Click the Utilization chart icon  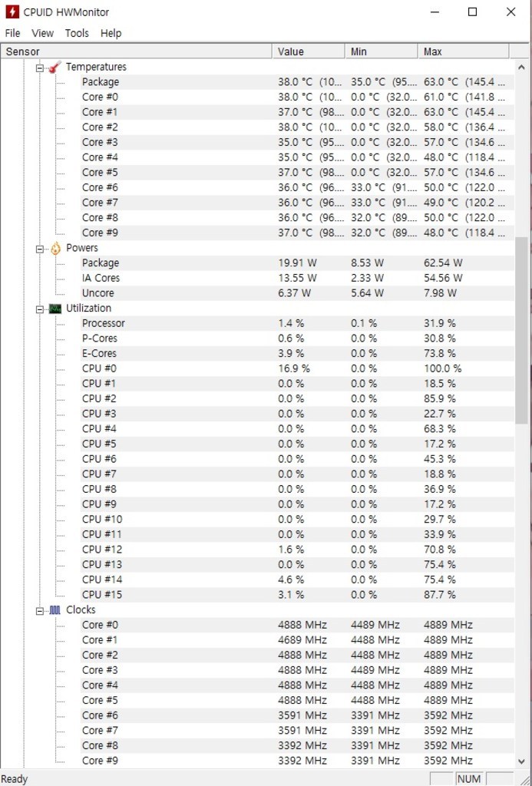[55, 309]
